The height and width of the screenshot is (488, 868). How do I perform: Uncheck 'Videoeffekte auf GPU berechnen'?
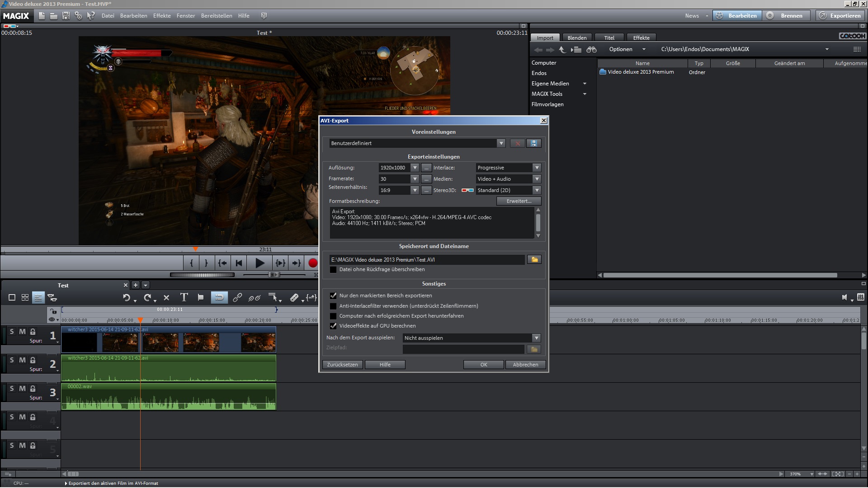coord(334,326)
